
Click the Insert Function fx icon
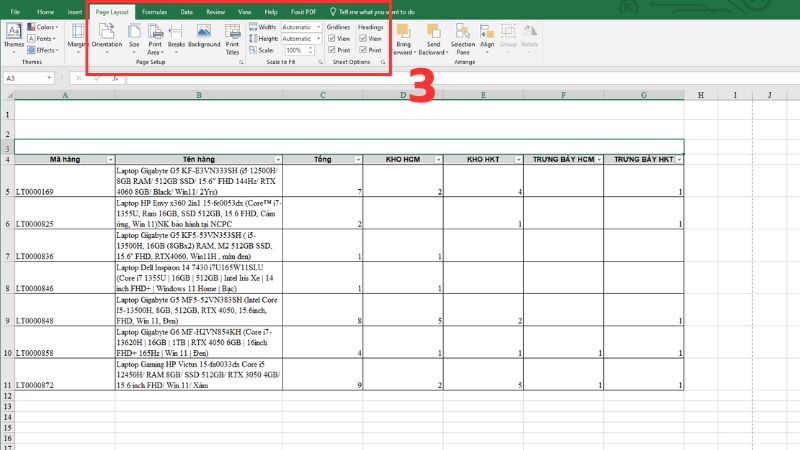pos(115,78)
